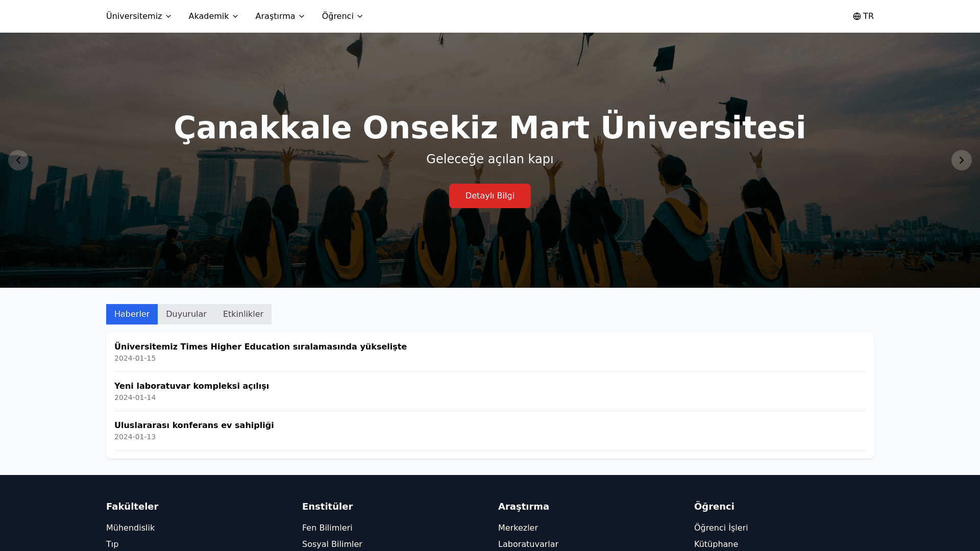The image size is (980, 551).
Task: Advance to next hero slide arrow
Action: click(961, 160)
